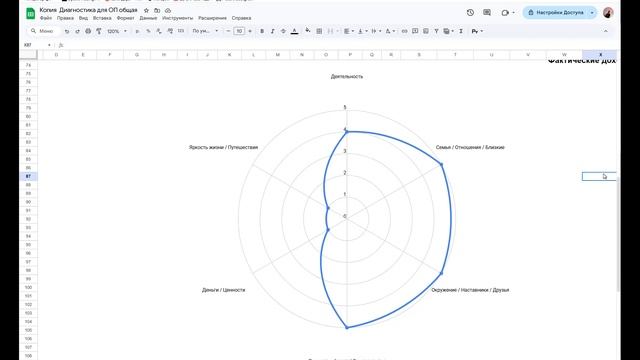Open the text color picker
The image size is (640, 360).
pos(294,31)
